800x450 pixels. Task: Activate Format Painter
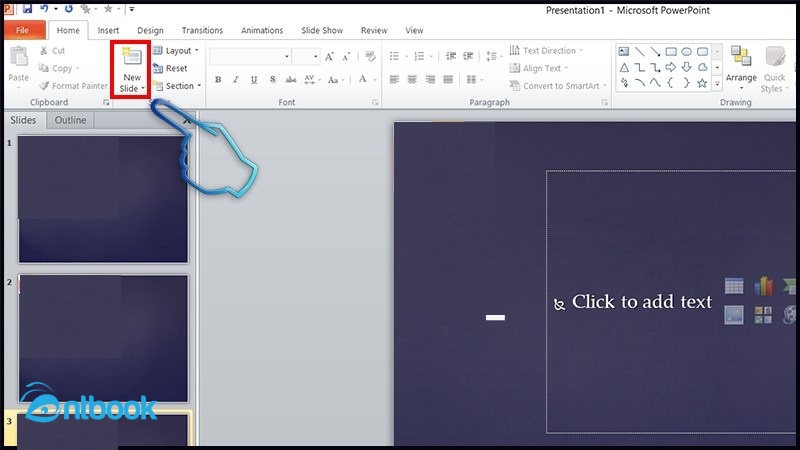pos(73,86)
